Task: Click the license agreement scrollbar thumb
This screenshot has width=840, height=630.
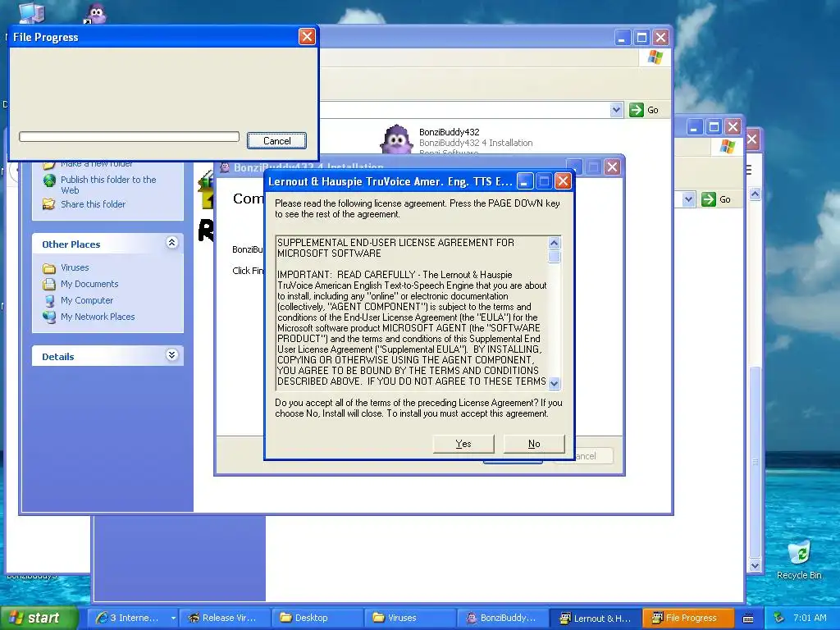Action: click(x=555, y=257)
